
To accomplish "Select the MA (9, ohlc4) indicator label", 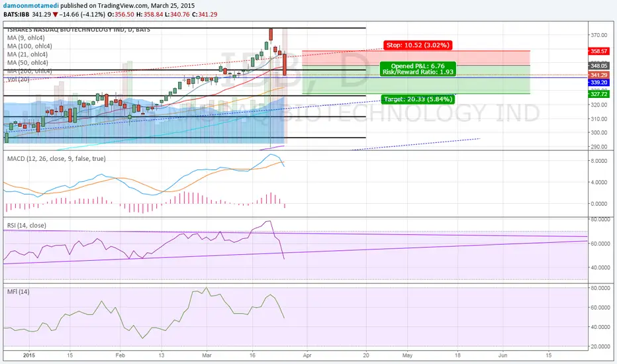I will pyautogui.click(x=26, y=38).
